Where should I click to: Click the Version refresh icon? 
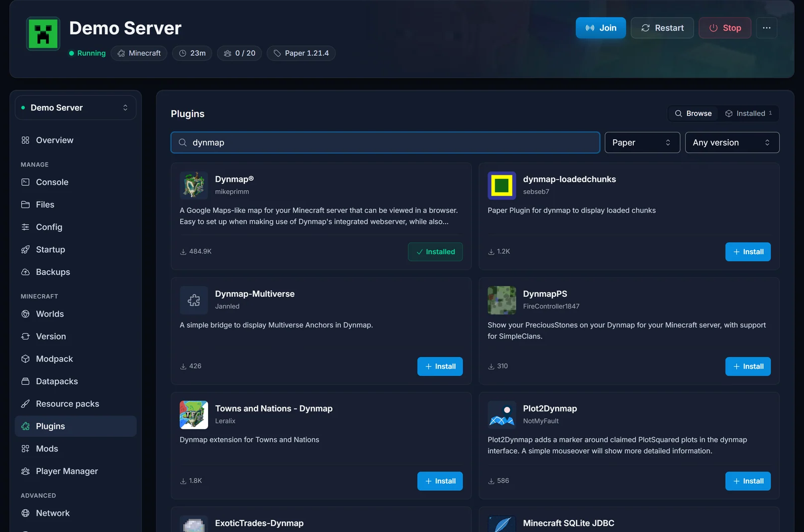[x=26, y=337]
